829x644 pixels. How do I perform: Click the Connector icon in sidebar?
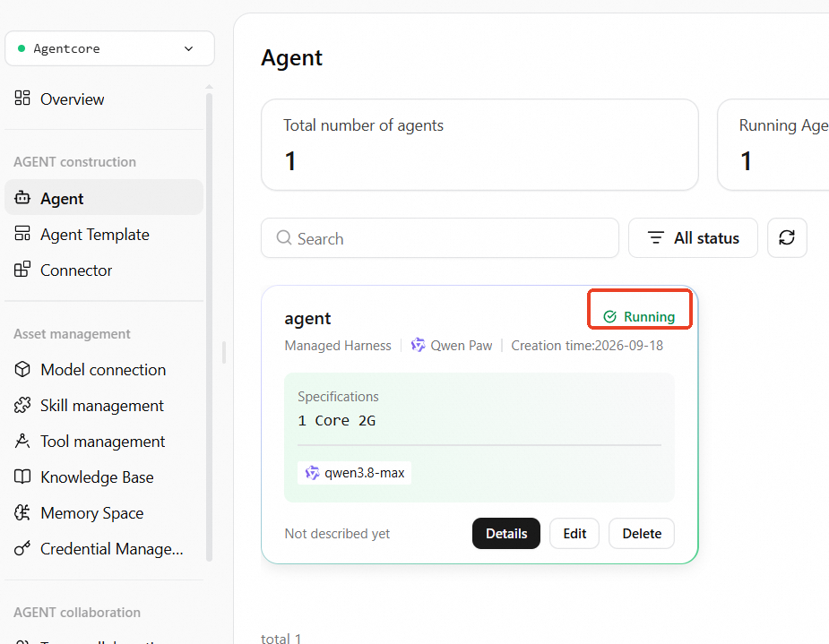[22, 270]
